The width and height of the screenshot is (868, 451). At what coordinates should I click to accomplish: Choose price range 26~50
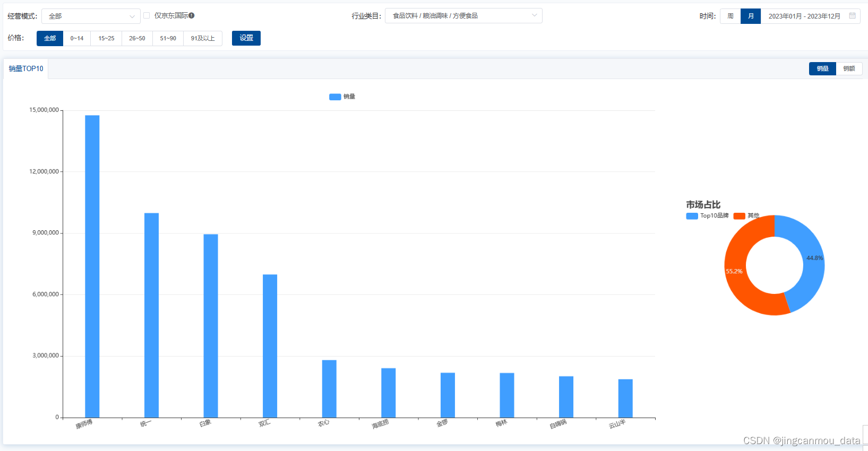pyautogui.click(x=137, y=38)
